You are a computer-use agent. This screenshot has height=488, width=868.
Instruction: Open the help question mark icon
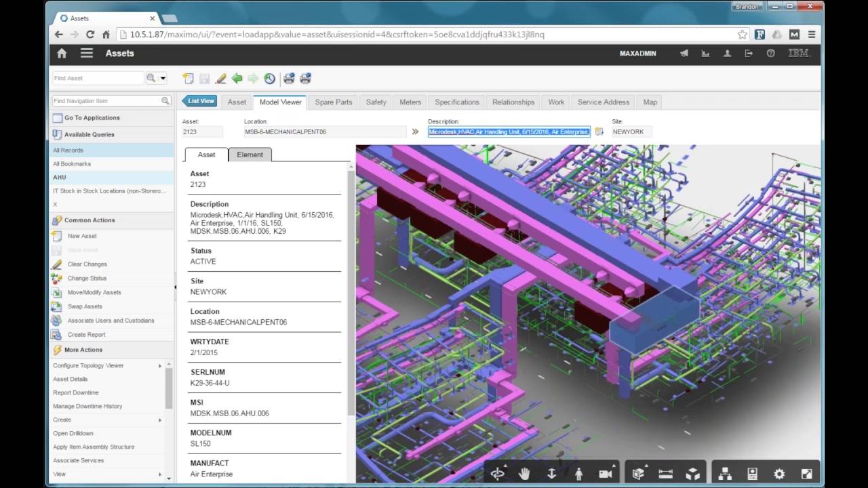point(770,54)
